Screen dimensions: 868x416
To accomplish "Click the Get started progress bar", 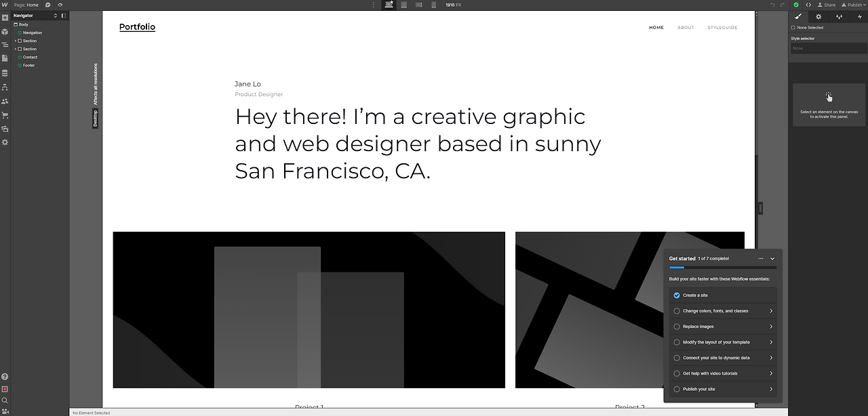I will [722, 268].
